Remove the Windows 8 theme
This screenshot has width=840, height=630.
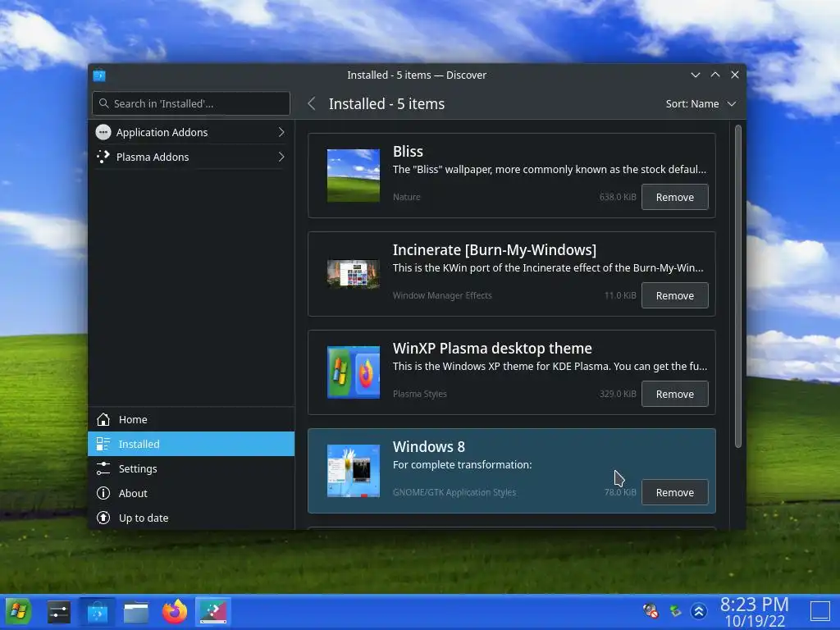click(675, 493)
